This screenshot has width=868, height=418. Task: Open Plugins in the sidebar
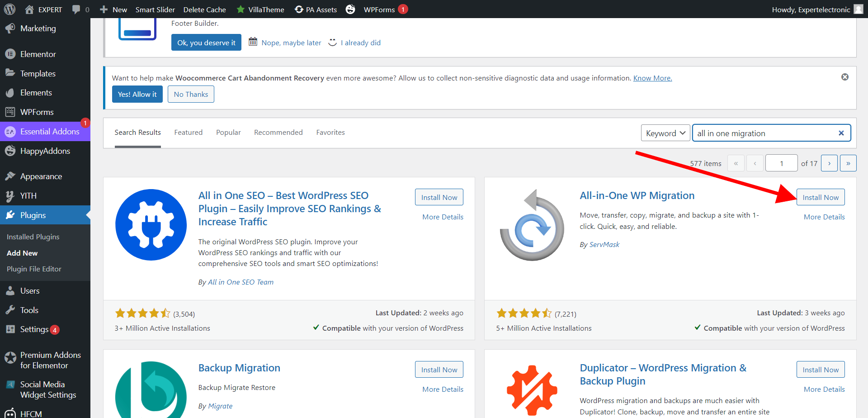tap(45, 215)
